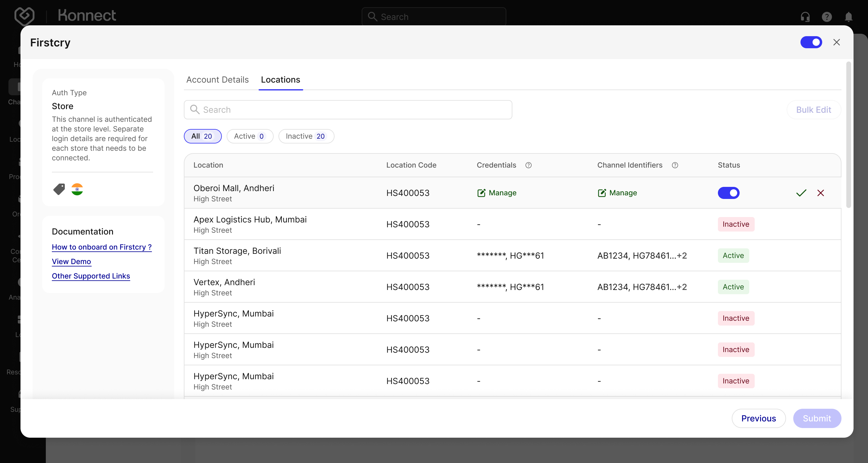Click the Location Code column header
The width and height of the screenshot is (868, 463).
point(411,165)
